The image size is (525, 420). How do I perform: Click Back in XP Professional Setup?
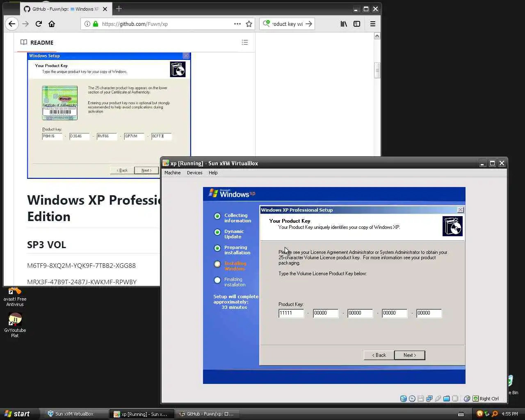tap(379, 355)
